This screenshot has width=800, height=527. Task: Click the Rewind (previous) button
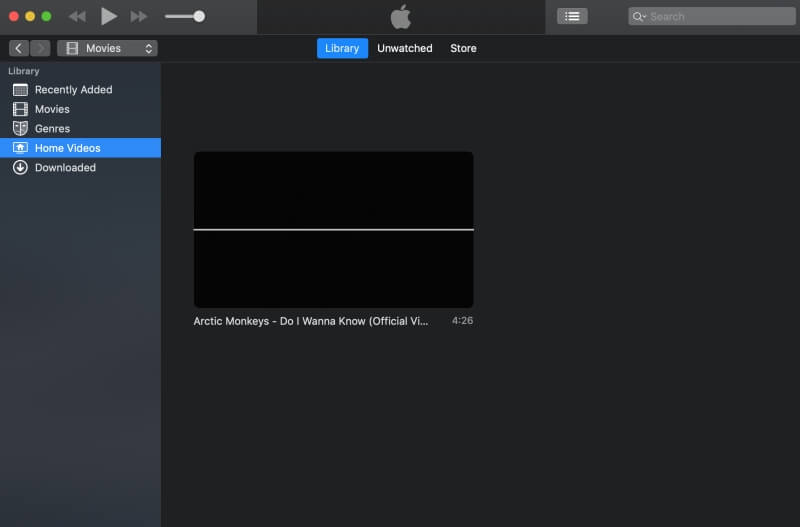point(78,17)
